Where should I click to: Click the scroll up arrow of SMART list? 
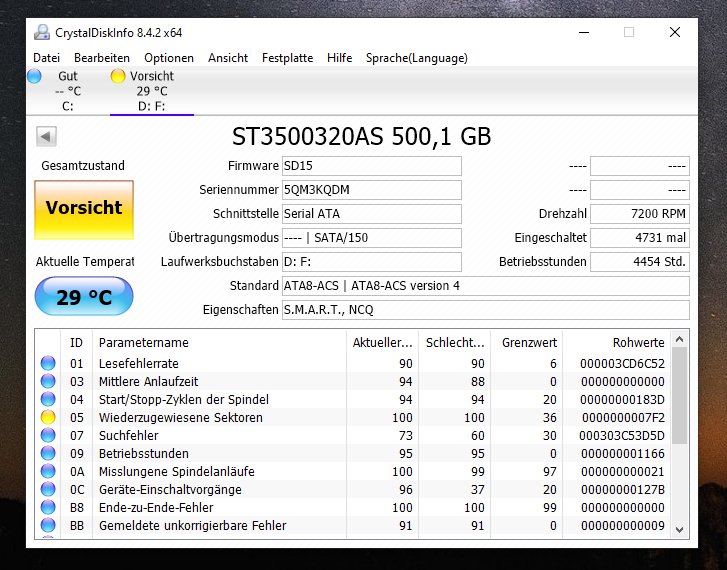(x=680, y=339)
